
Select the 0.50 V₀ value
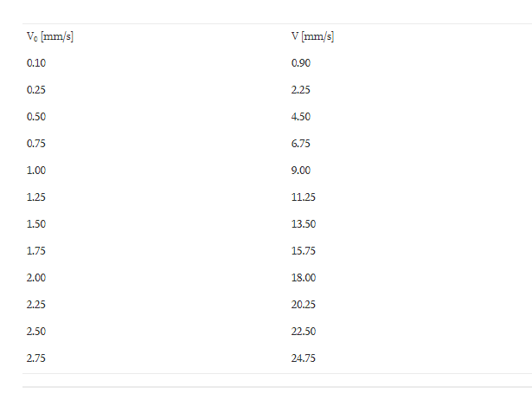(x=36, y=117)
